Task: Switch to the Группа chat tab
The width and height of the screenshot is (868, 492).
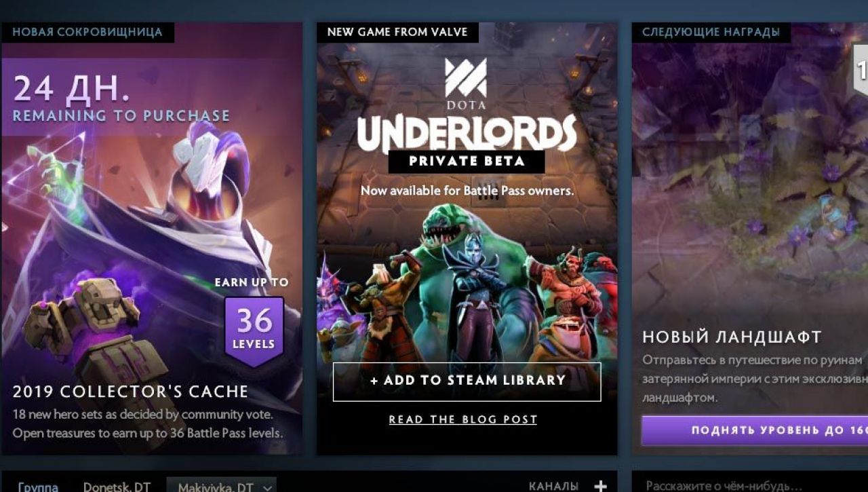Action: tap(39, 487)
